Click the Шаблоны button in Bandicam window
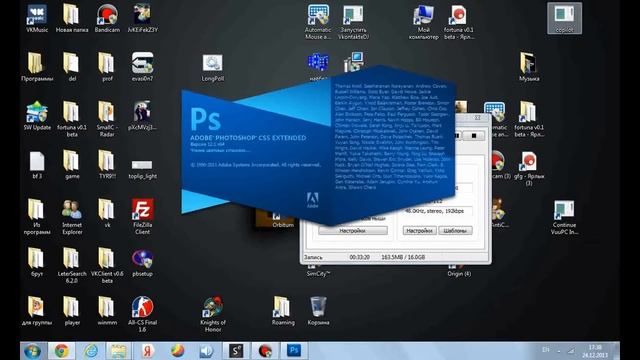Screen dimensions: 640x360 point(455,231)
